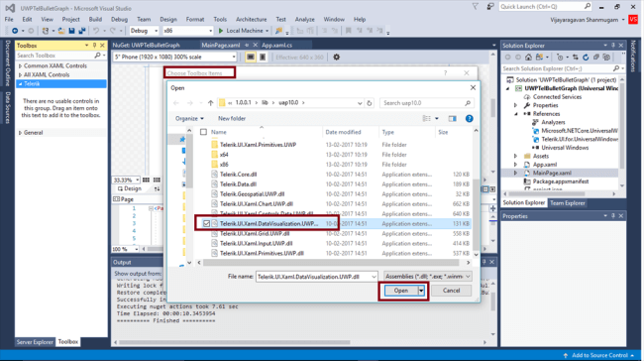Click the help question mark of Choose Toolbox Items
Screen dimensions: 644x361
(x=445, y=72)
